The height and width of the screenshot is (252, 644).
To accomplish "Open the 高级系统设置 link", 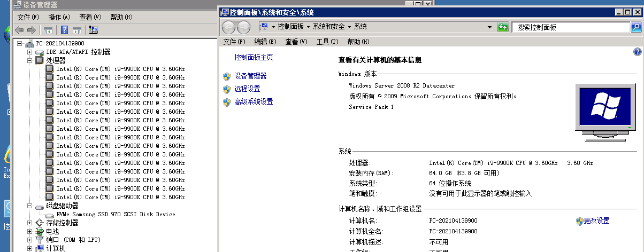I will (254, 102).
